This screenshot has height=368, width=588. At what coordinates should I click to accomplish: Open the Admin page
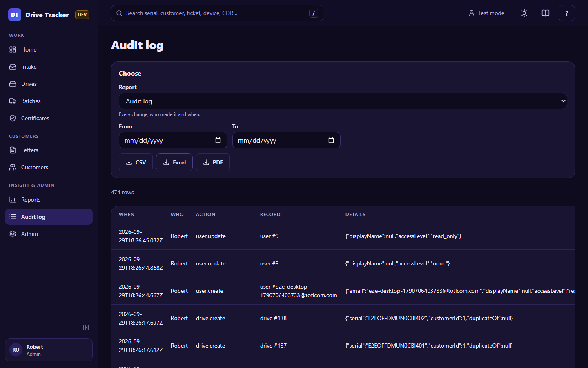click(49, 234)
